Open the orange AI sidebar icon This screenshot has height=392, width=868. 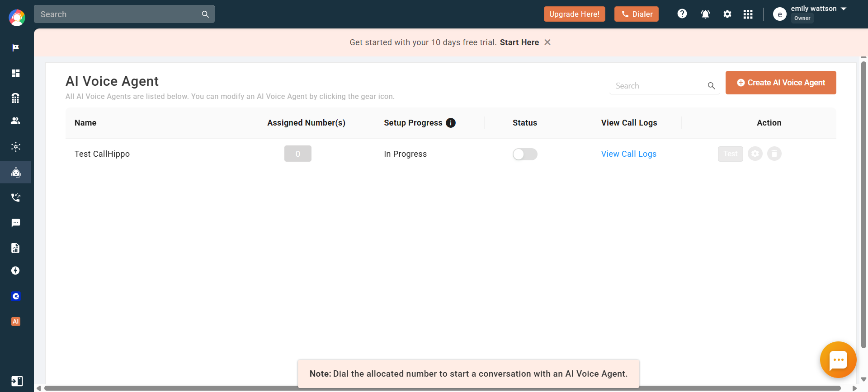pos(16,322)
